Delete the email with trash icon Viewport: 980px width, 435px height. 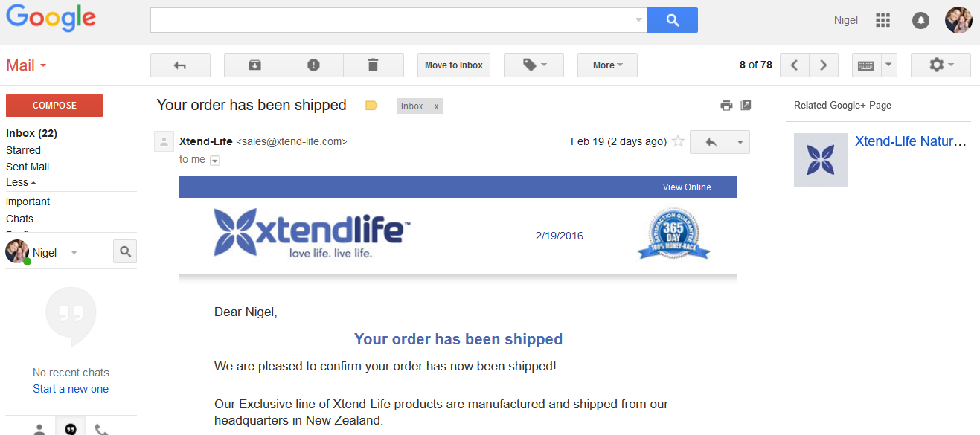[373, 65]
